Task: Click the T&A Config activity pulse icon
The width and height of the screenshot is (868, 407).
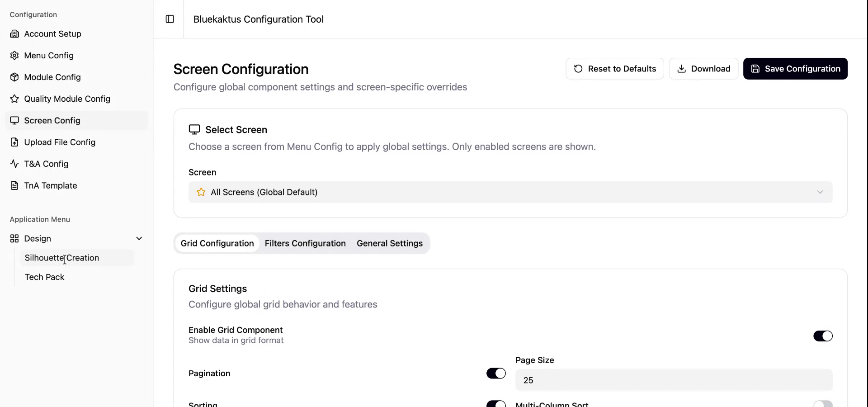Action: click(x=14, y=164)
